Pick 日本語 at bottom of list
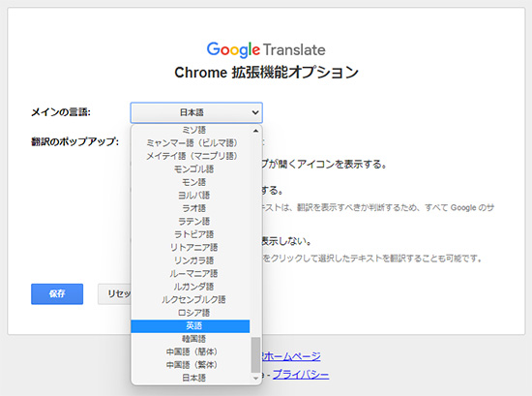This screenshot has height=396, width=532. [191, 378]
